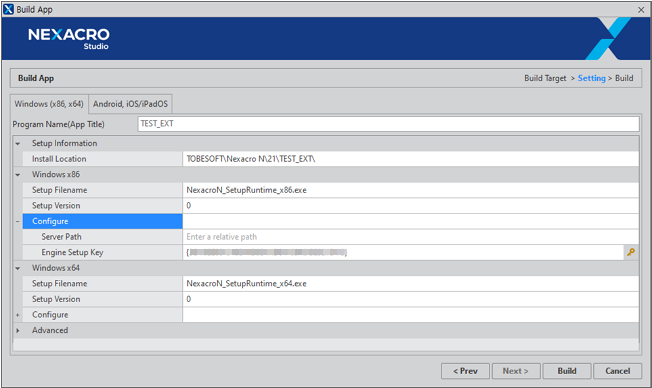Switch to the Android, iOS/iPadOS tab
Viewport: 652px width, 388px height.
[x=130, y=104]
